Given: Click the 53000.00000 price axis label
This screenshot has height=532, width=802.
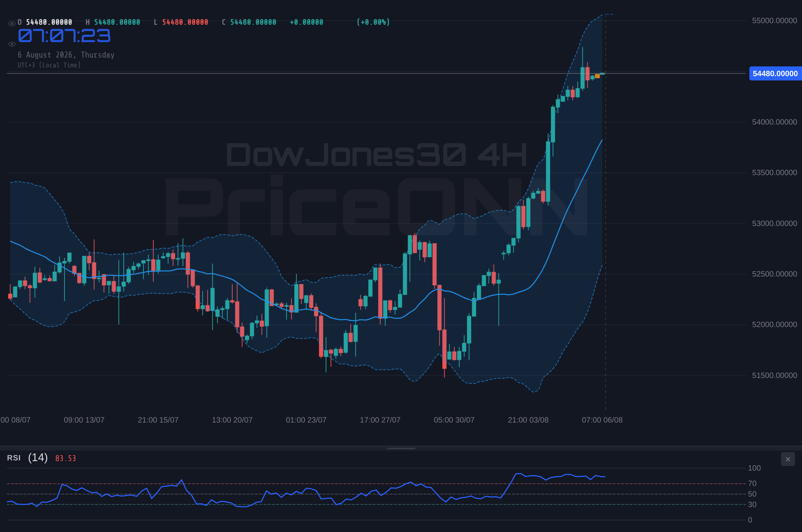Looking at the screenshot, I should pos(775,224).
